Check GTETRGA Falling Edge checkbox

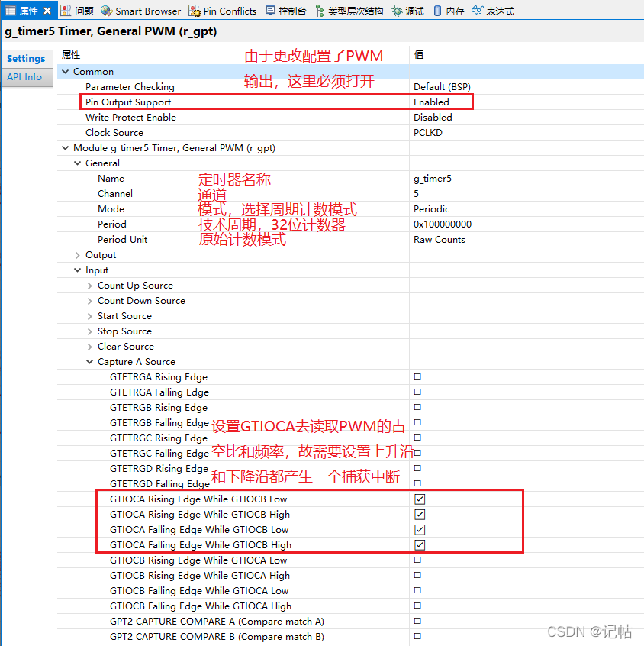pyautogui.click(x=417, y=392)
